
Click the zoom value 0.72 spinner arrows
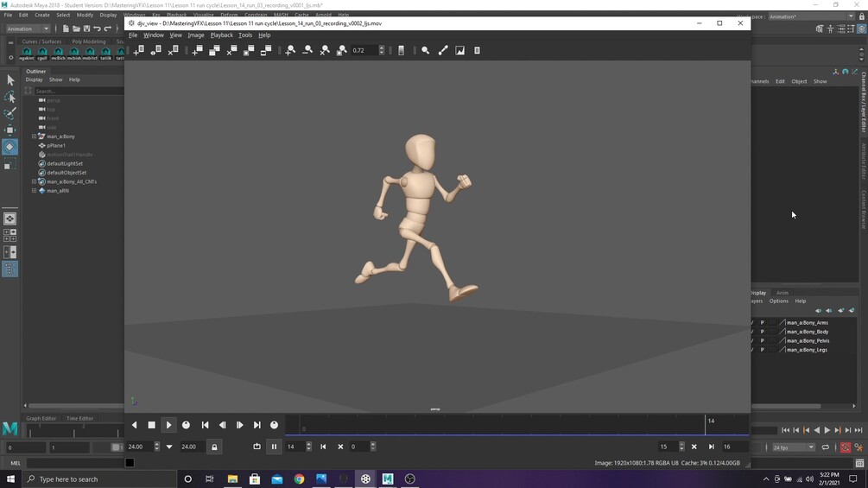tap(382, 50)
